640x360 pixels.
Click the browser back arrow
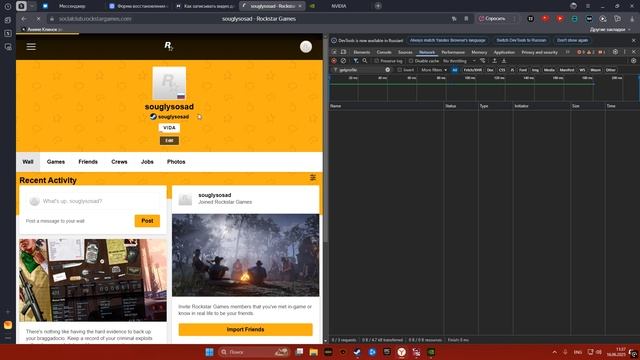[x=24, y=19]
